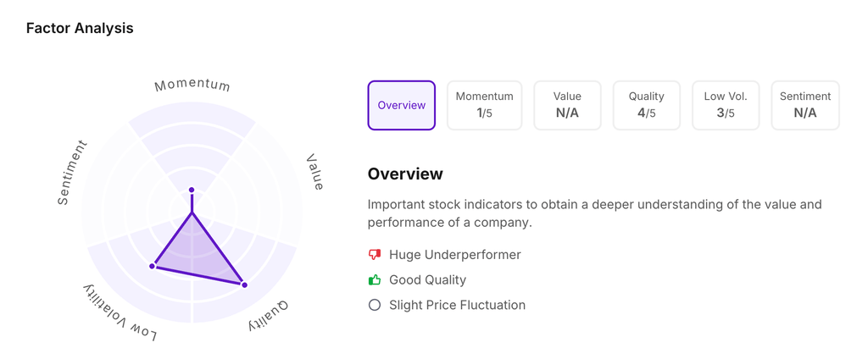Click the green thumbs-up icon
This screenshot has width=868, height=359.
[375, 279]
